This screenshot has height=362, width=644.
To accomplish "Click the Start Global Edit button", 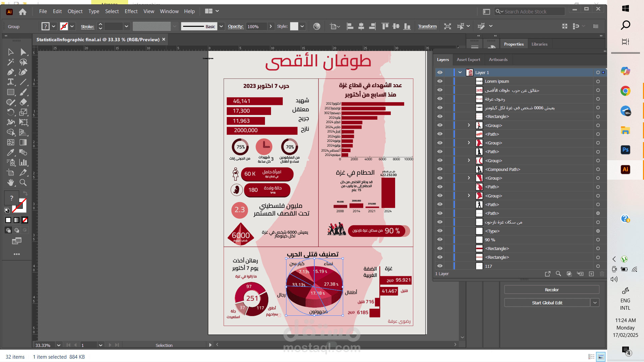I will tap(547, 303).
